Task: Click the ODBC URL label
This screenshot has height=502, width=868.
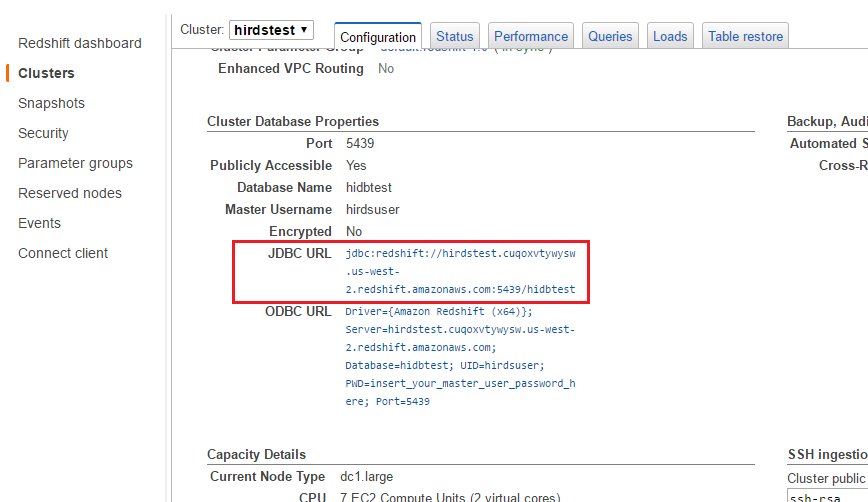Action: 298,312
